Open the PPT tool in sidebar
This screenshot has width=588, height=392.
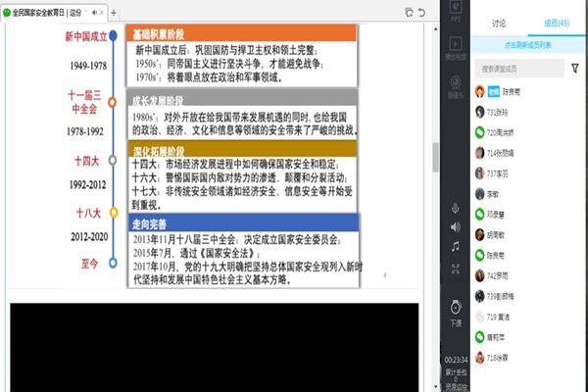coord(456,11)
